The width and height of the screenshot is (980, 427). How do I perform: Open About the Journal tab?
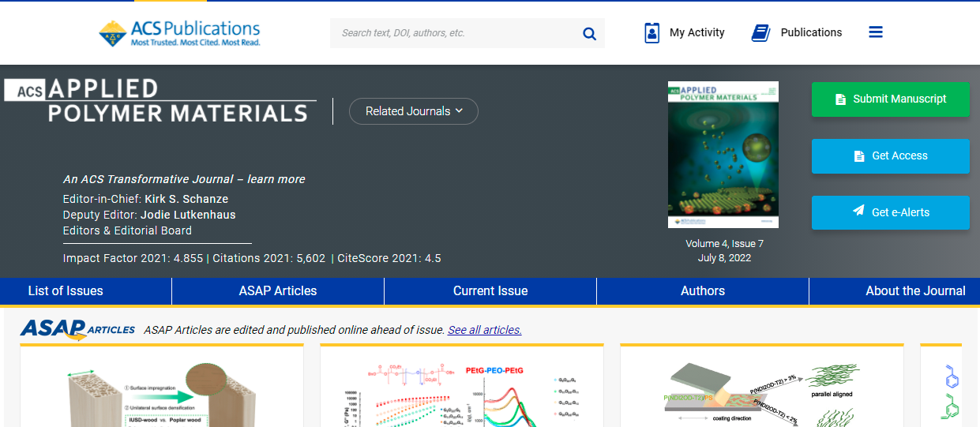point(914,291)
